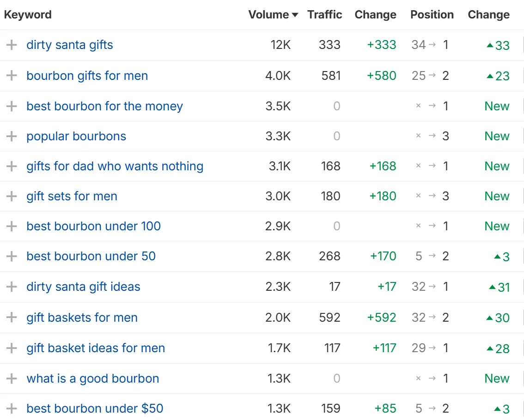524x420 pixels.
Task: Click the 2.3K volume cell
Action: pos(278,287)
